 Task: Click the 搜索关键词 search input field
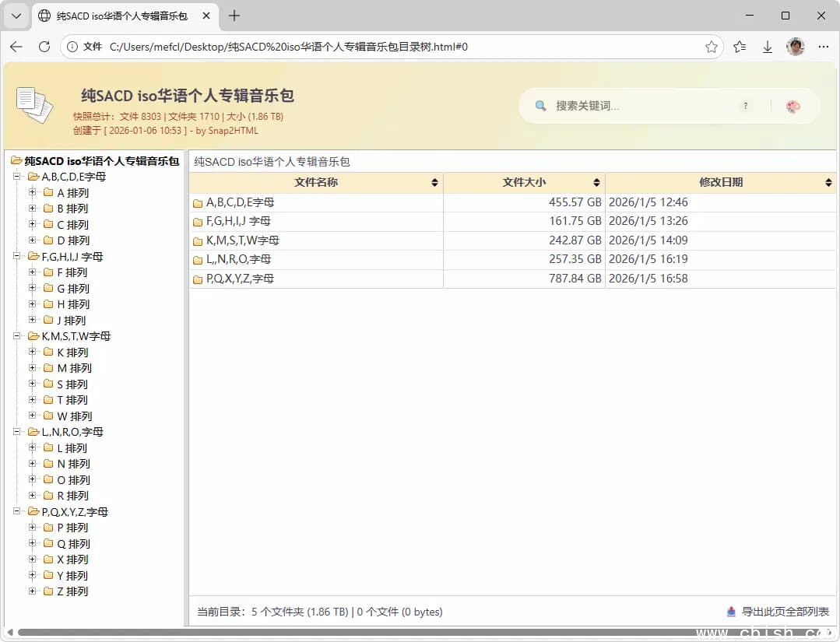(x=623, y=105)
